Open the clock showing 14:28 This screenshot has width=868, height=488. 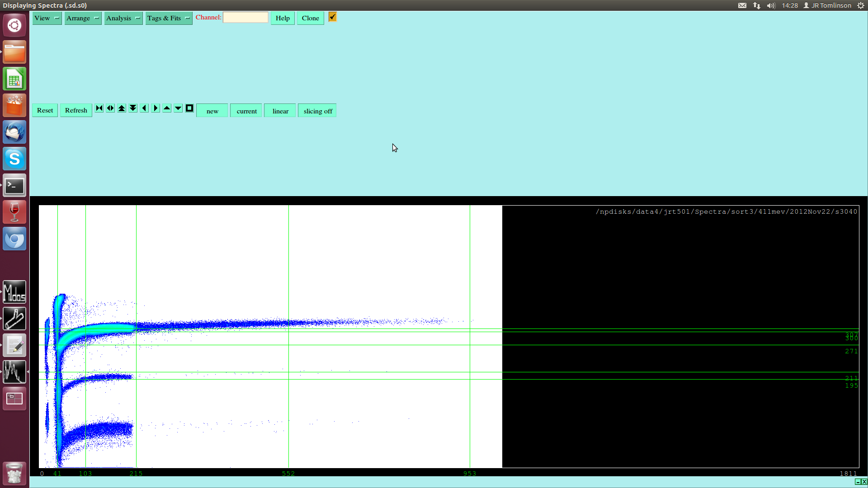click(790, 5)
